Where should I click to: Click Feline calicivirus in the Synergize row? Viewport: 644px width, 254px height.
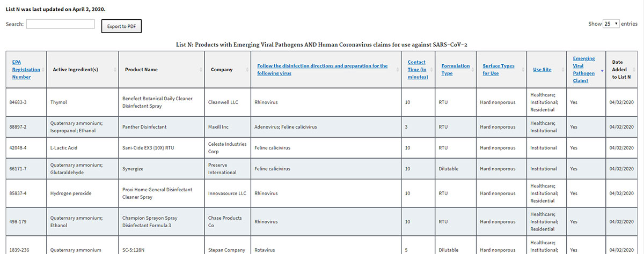tap(273, 169)
